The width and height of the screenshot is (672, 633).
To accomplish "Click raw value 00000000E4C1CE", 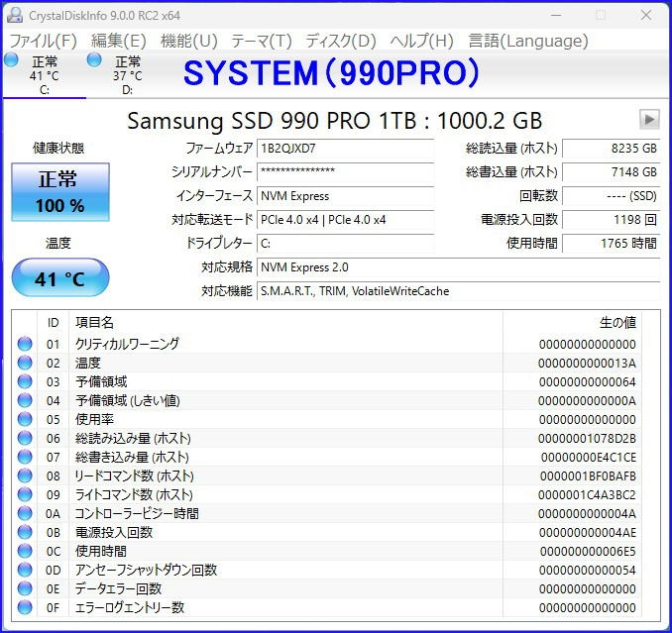I will [x=589, y=458].
